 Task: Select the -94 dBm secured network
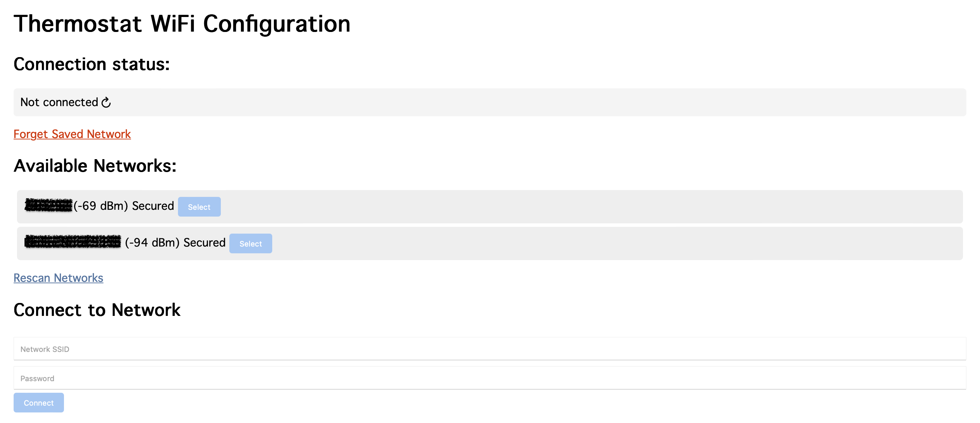pyautogui.click(x=250, y=243)
